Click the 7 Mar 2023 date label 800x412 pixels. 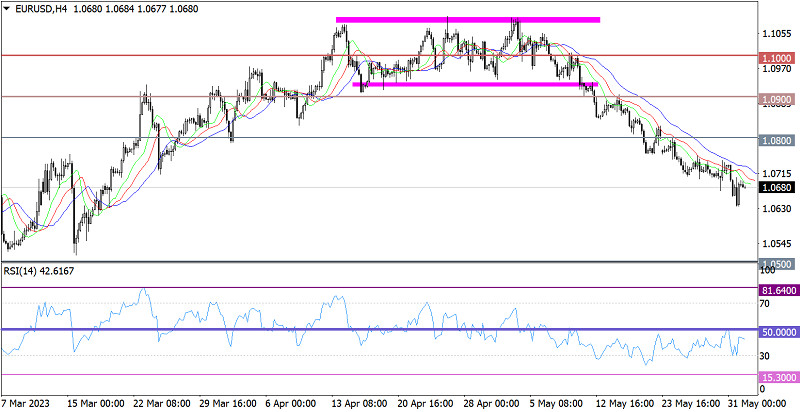tap(29, 403)
